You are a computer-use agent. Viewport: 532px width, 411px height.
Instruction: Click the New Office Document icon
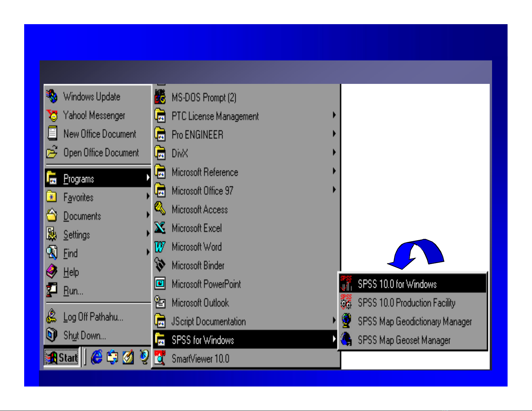52,133
